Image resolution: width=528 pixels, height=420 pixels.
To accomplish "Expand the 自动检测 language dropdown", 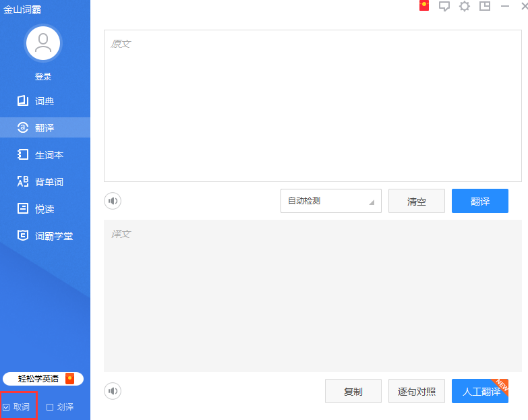I will click(330, 201).
